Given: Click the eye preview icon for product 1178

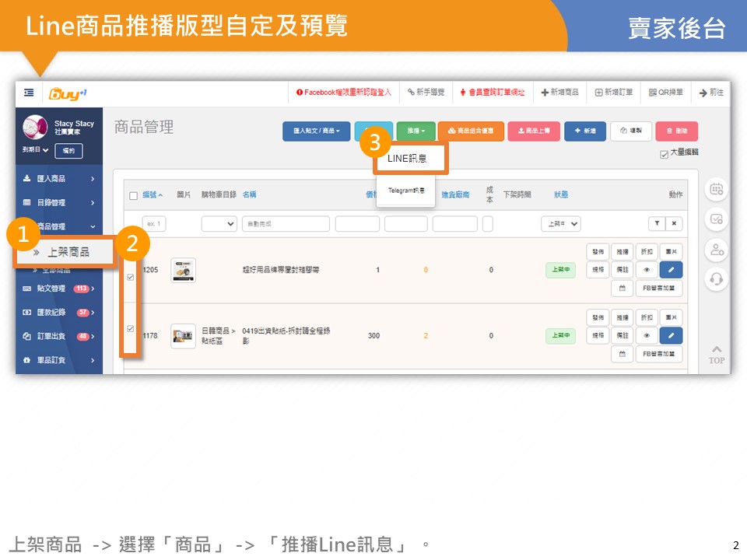Looking at the screenshot, I should pyautogui.click(x=646, y=336).
